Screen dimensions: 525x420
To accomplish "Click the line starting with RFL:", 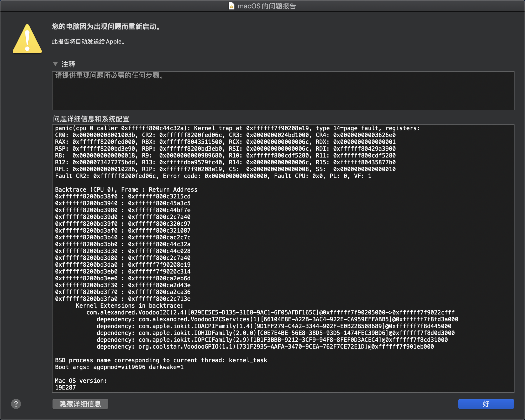I will pos(225,169).
